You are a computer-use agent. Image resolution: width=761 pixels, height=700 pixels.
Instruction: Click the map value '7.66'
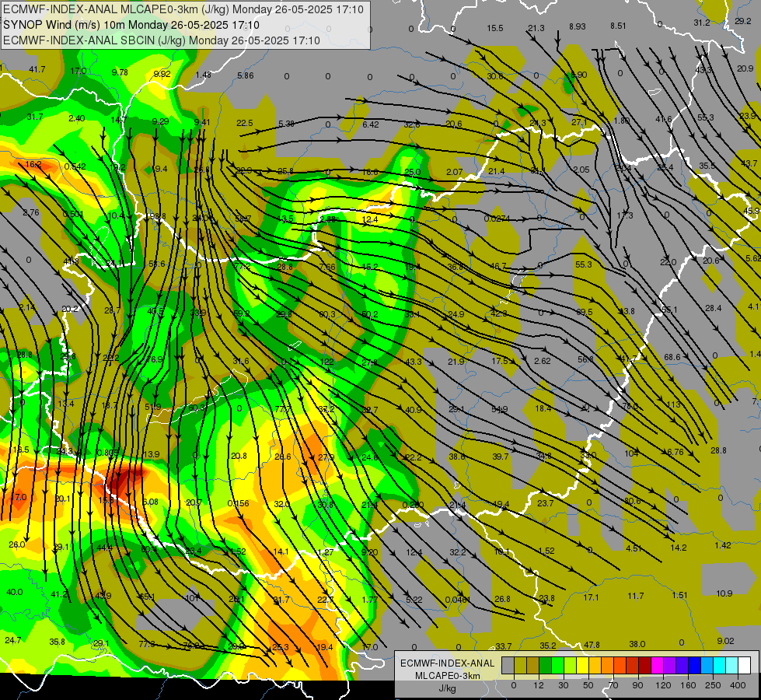pyautogui.click(x=327, y=268)
